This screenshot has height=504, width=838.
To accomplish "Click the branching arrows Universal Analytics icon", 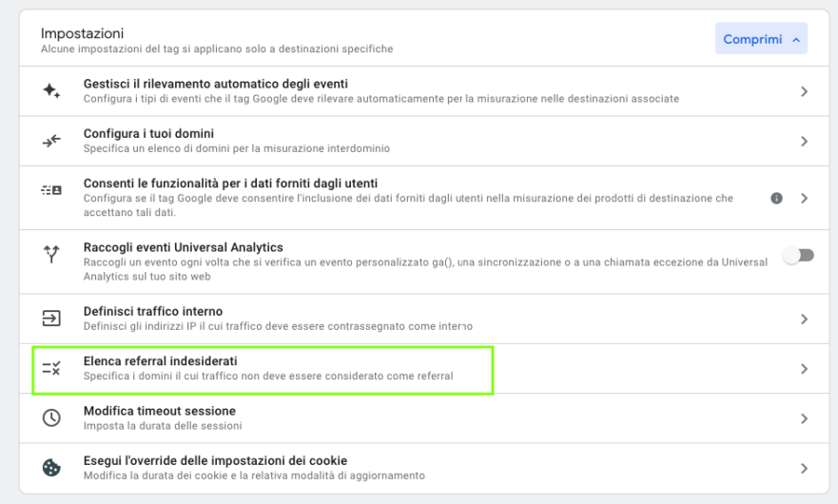I will pyautogui.click(x=51, y=255).
